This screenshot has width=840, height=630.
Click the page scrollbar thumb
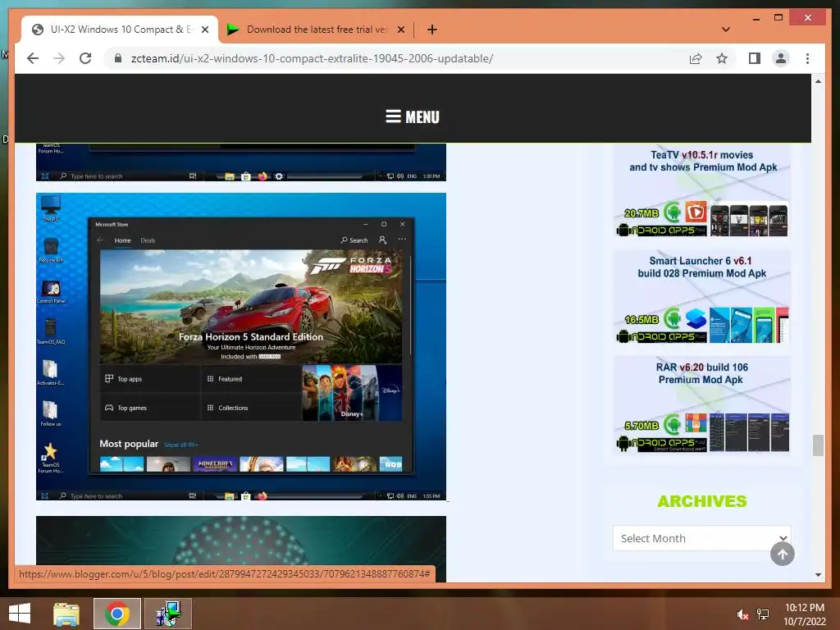(818, 445)
